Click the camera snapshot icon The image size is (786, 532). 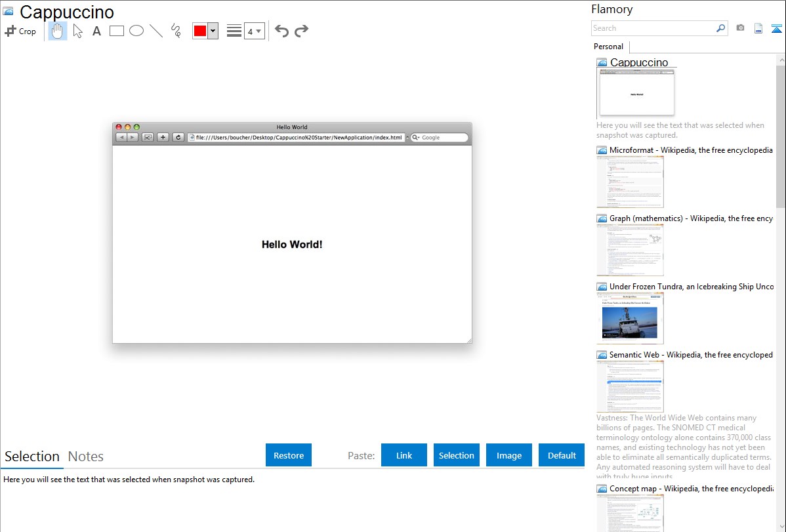click(x=740, y=28)
